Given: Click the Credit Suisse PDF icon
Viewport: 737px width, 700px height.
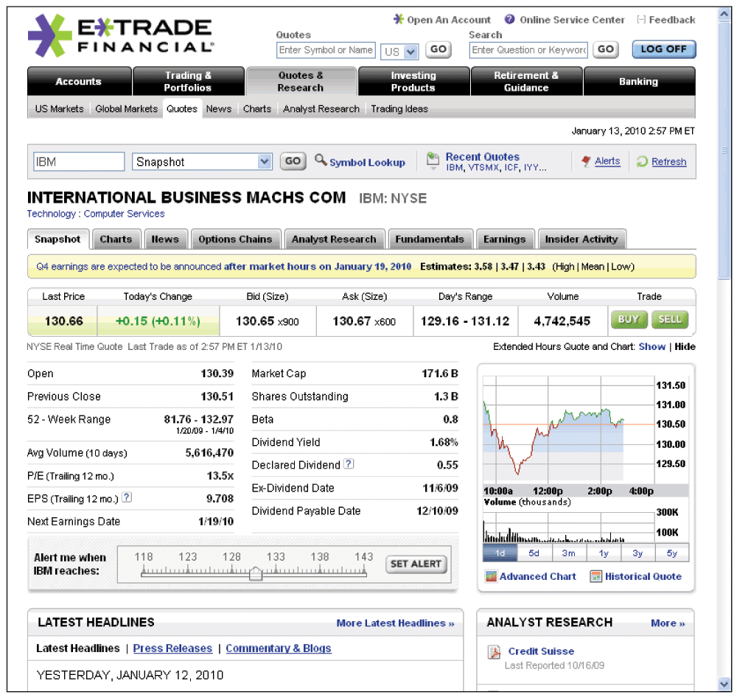Looking at the screenshot, I should [x=494, y=652].
